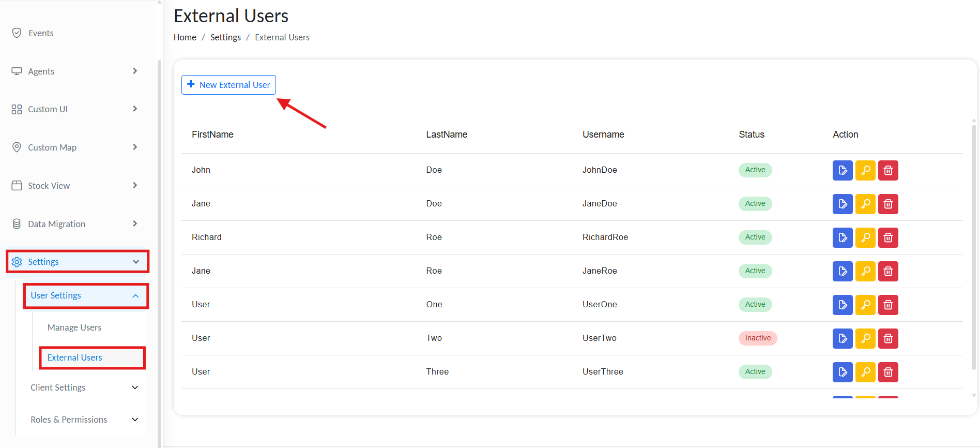Click the edit icon for JaneRoe row

click(x=842, y=271)
